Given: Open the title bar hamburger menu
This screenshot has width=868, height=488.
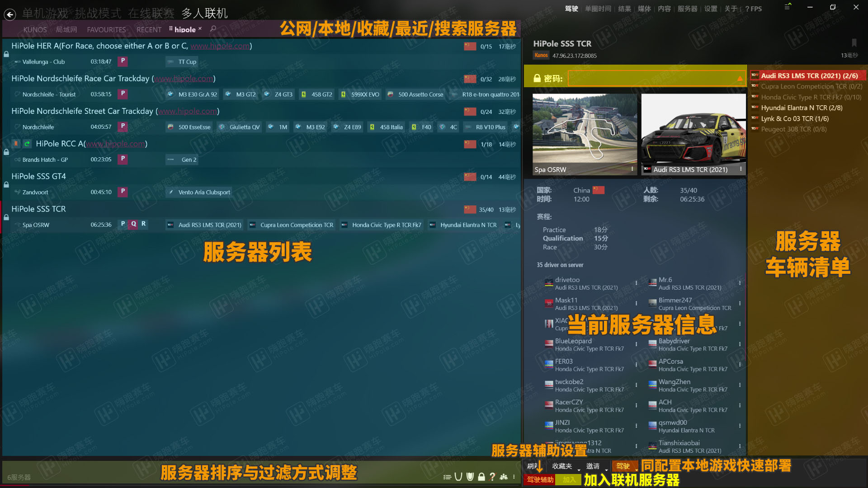Looking at the screenshot, I should click(788, 7).
